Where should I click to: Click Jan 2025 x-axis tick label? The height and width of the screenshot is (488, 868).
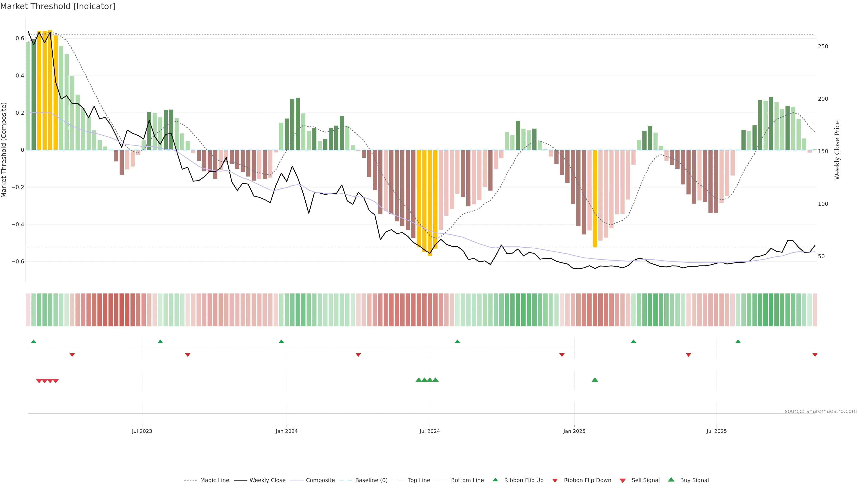(x=574, y=432)
